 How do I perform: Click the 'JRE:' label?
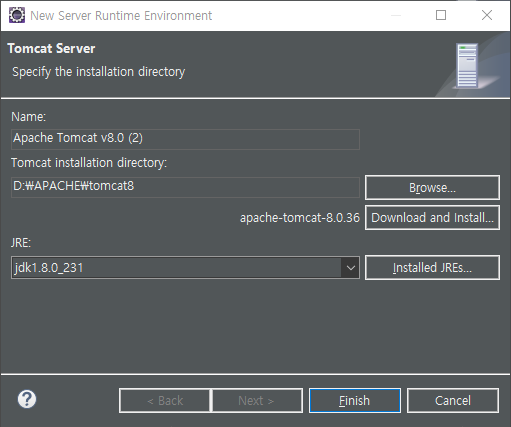[21, 243]
